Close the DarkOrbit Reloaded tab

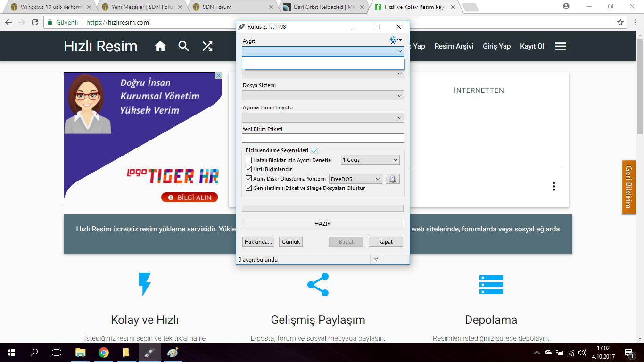[361, 7]
